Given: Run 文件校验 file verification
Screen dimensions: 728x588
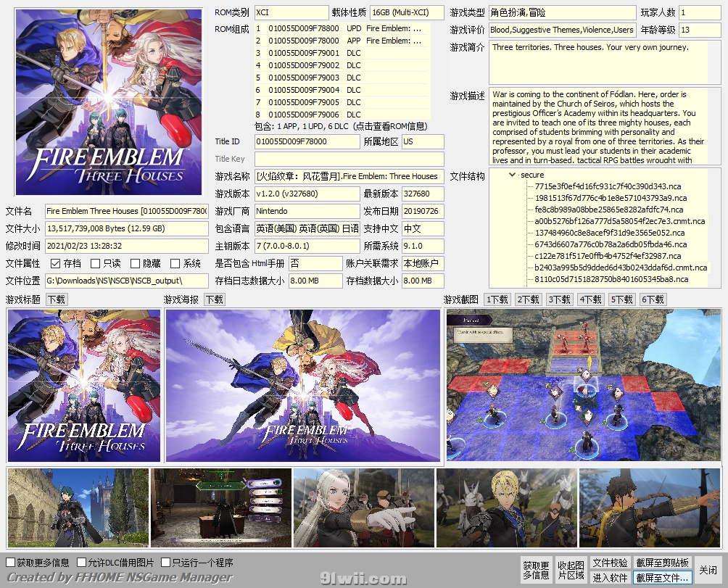Looking at the screenshot, I should pyautogui.click(x=610, y=563).
